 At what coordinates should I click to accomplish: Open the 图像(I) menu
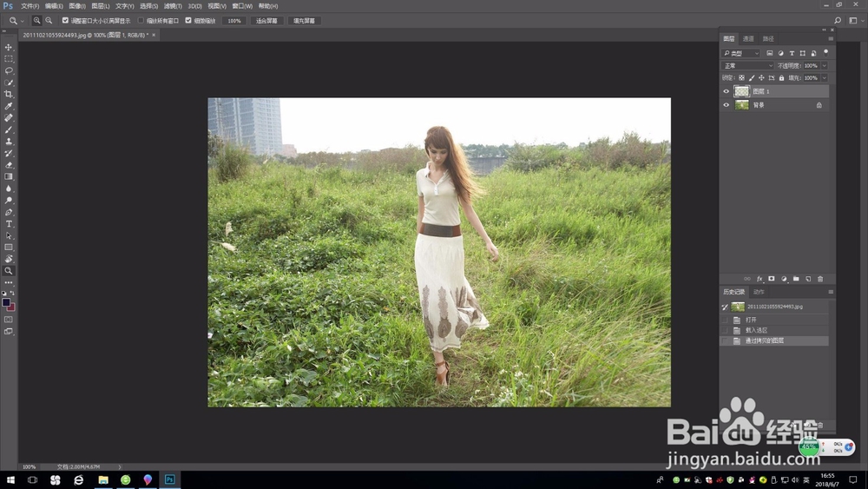click(x=77, y=6)
